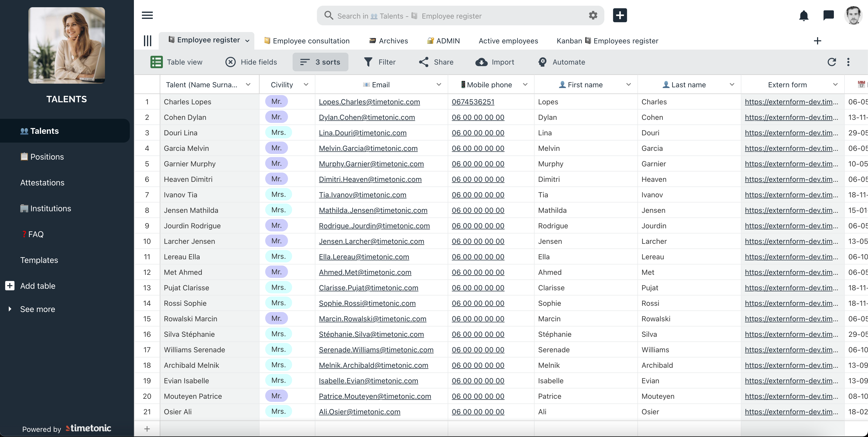The image size is (868, 437).
Task: Open the 3 sorts panel
Action: 320,62
